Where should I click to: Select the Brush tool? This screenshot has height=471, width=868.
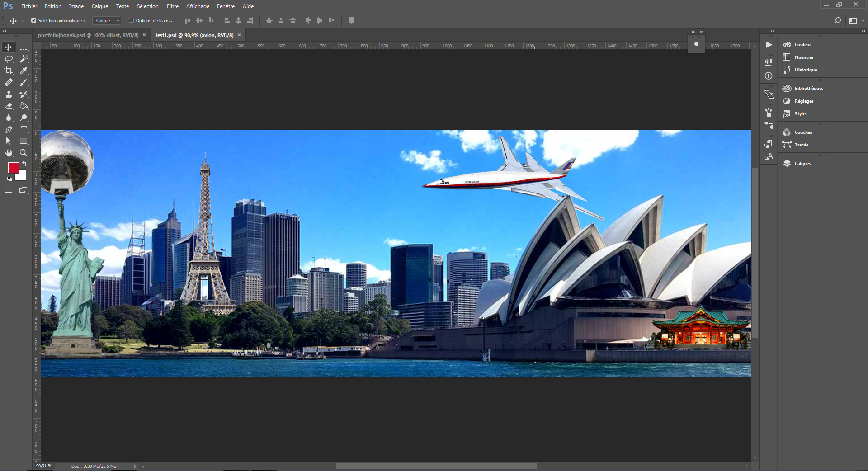24,82
